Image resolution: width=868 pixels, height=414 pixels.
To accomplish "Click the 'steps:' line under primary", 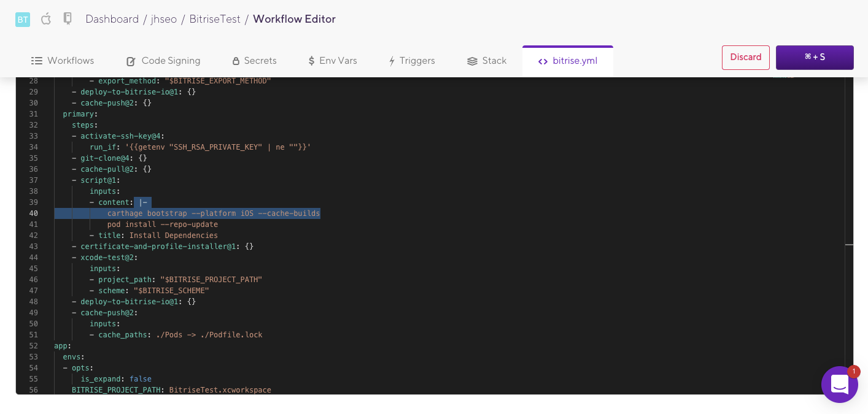I will [85, 125].
